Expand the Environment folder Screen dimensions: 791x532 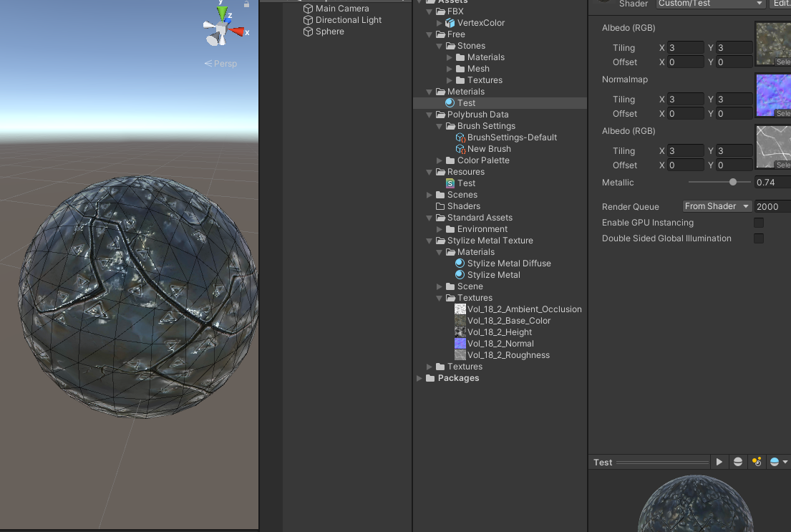pos(440,229)
